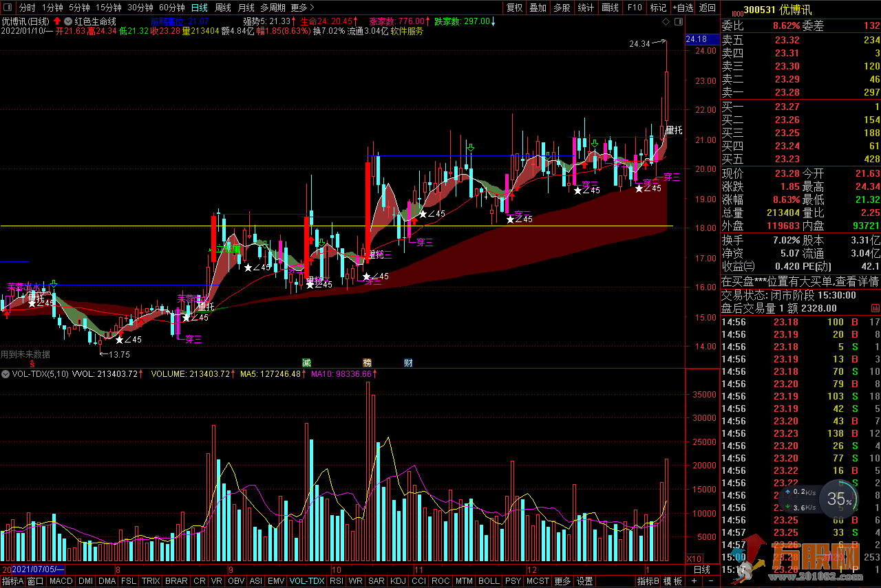The height and width of the screenshot is (588, 881).
Task: Select the 5分钟 period tab
Action: coord(80,8)
